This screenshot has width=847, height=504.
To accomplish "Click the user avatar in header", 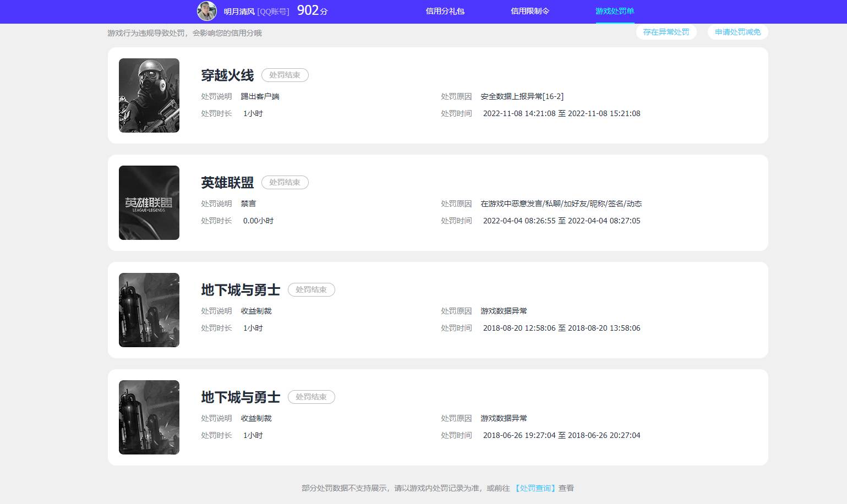I will (x=207, y=11).
